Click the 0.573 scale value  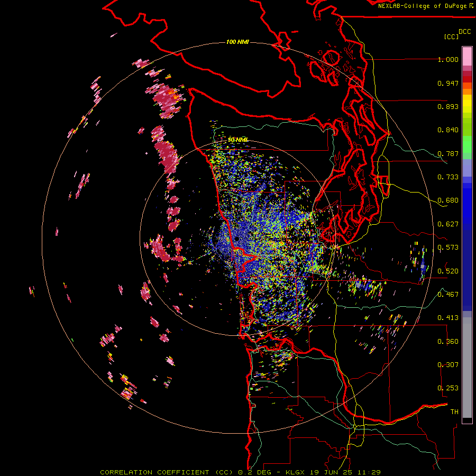pyautogui.click(x=448, y=248)
